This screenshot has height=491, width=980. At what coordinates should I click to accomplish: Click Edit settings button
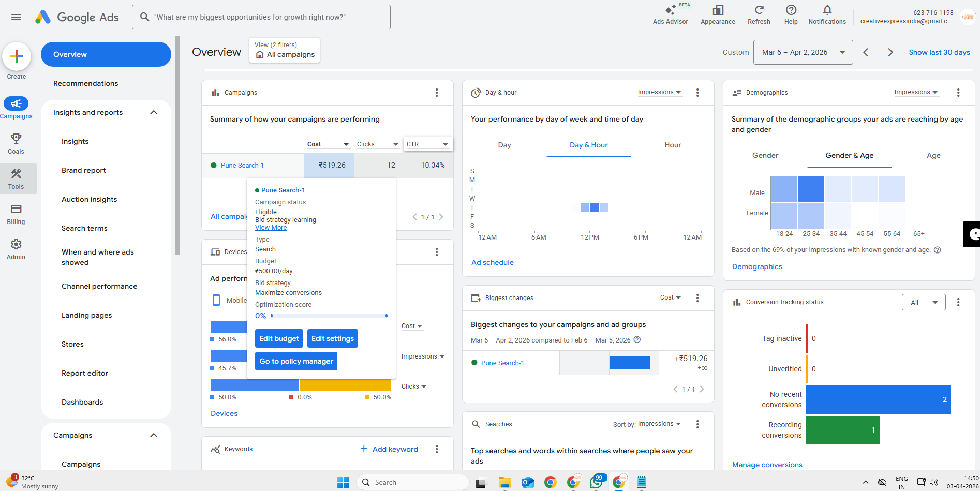point(333,338)
